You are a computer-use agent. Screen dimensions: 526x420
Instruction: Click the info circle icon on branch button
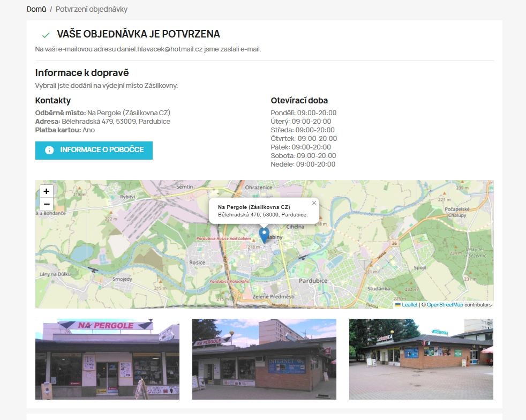click(49, 151)
